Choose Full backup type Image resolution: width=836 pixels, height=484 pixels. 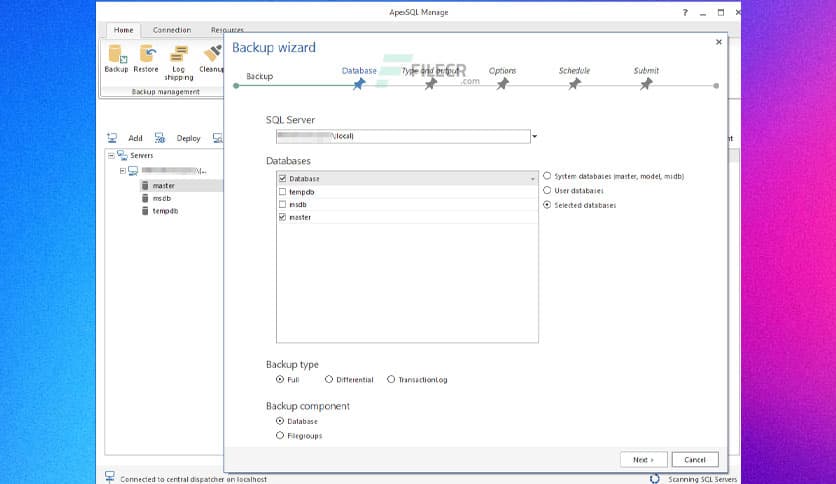280,379
